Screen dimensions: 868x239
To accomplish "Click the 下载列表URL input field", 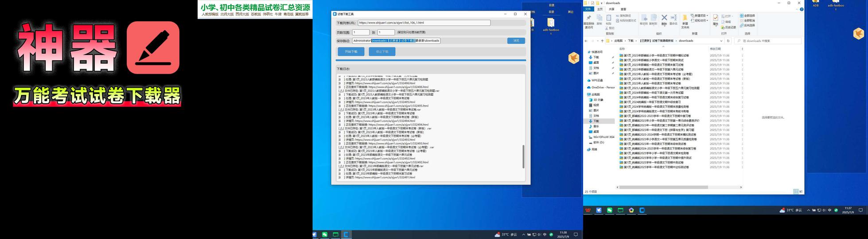I will pyautogui.click(x=424, y=23).
